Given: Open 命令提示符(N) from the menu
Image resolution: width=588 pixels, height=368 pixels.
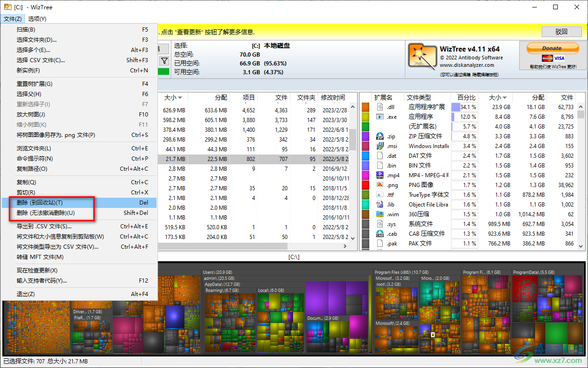Looking at the screenshot, I should pyautogui.click(x=79, y=158).
